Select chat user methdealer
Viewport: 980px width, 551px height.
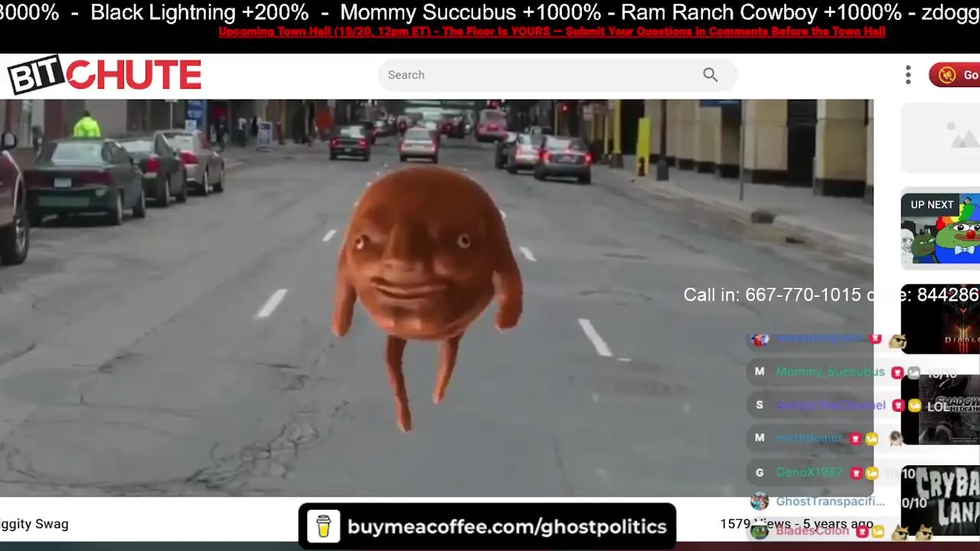809,438
